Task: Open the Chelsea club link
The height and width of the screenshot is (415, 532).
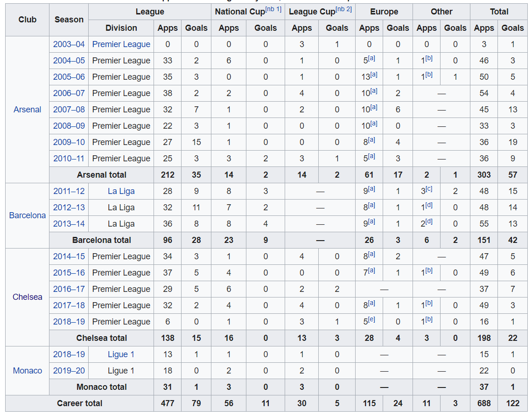Action: (27, 297)
